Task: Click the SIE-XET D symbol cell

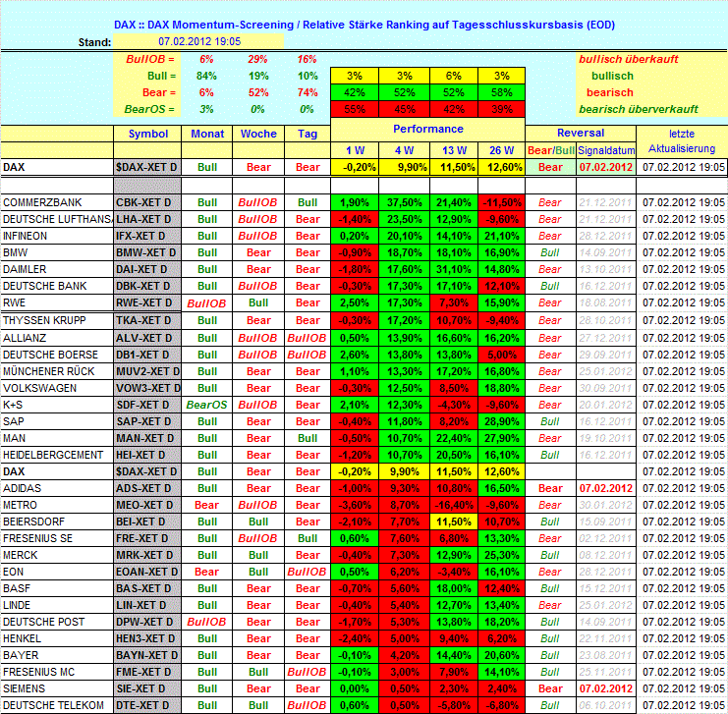Action: [x=147, y=688]
